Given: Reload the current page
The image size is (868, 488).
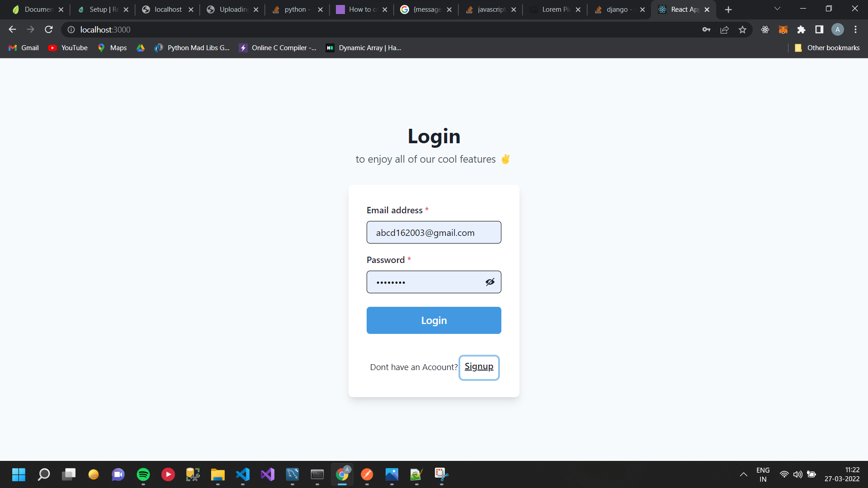Looking at the screenshot, I should (x=48, y=29).
